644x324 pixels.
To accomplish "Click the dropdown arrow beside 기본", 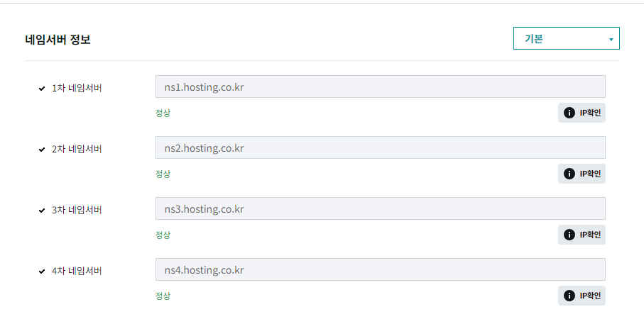I will click(x=611, y=40).
